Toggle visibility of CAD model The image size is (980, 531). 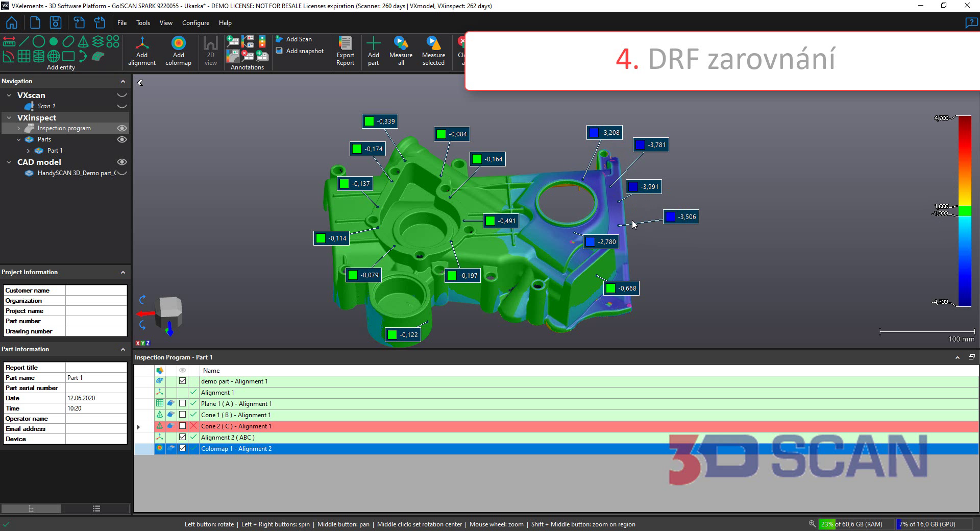(122, 162)
